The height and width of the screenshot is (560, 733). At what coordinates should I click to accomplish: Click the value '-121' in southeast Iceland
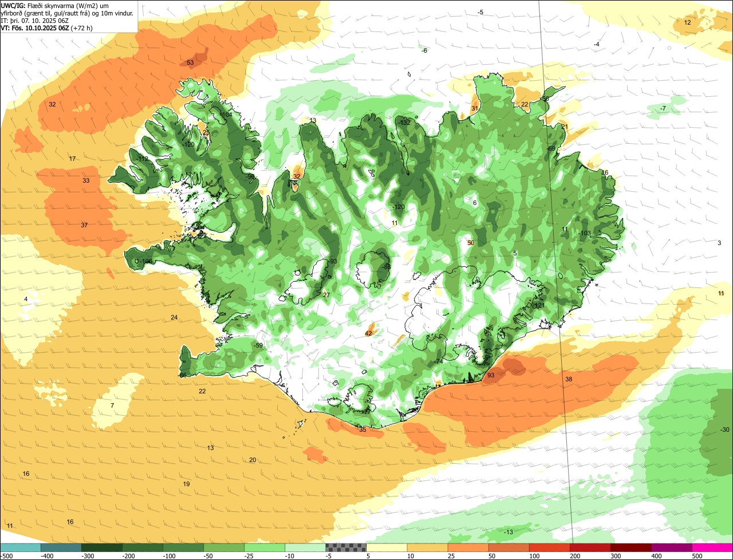click(x=538, y=305)
